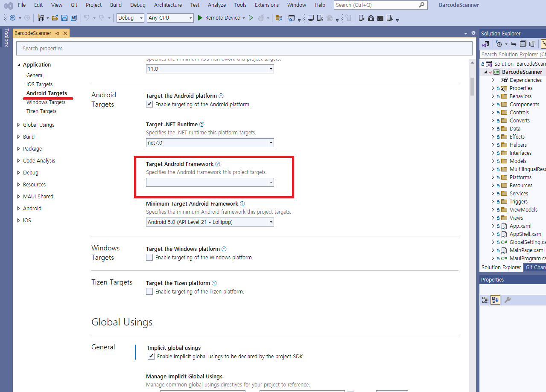Click the green Start Remote Device icon
Viewport: 546px width, 392px height.
pos(200,18)
